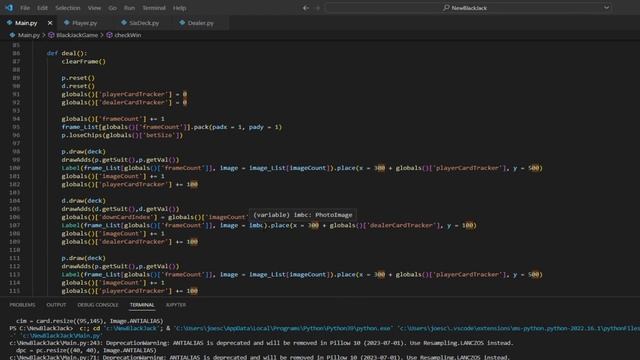Viewport: 640px width, 360px height.
Task: Open the Selection menu
Action: coord(68,8)
